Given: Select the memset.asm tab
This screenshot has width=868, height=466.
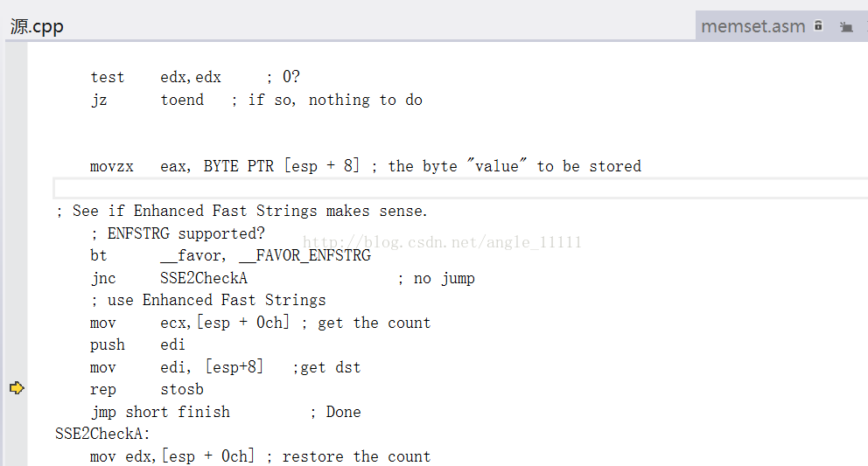Looking at the screenshot, I should [752, 26].
